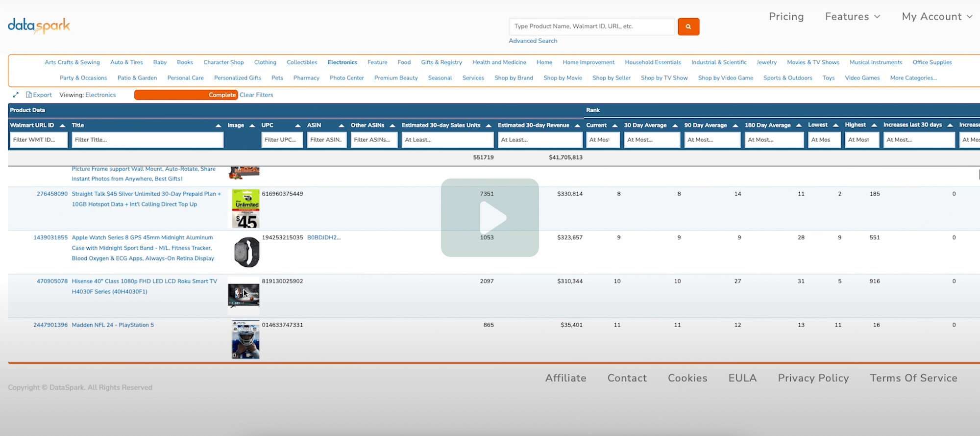
Task: Focus Sales Units At Least field
Action: point(447,140)
